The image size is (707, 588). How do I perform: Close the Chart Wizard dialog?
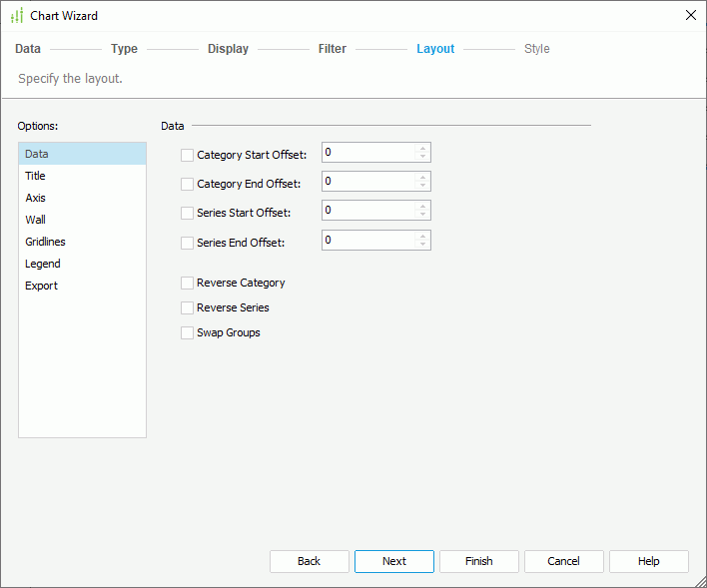click(690, 15)
